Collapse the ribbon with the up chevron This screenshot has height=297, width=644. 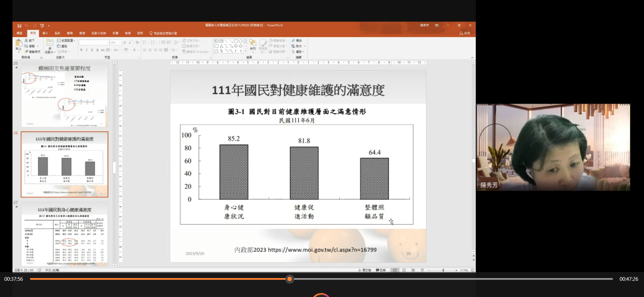pos(472,58)
